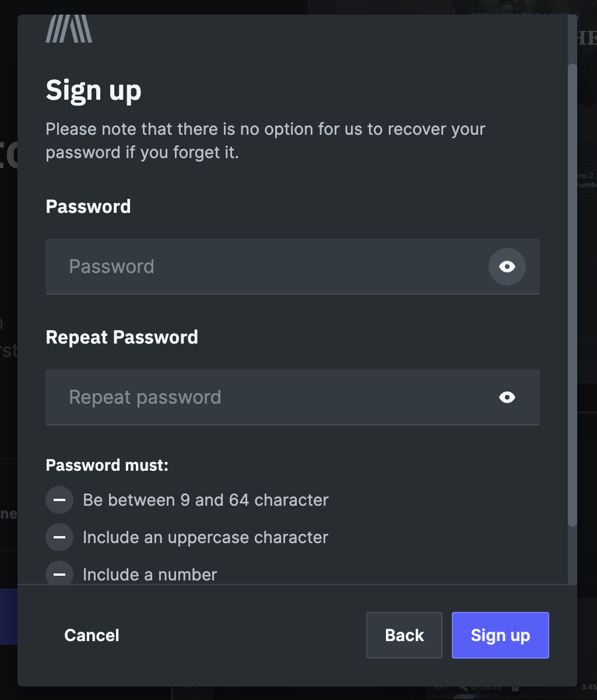Click Cancel to dismiss the dialog
Image resolution: width=597 pixels, height=700 pixels.
coord(92,635)
